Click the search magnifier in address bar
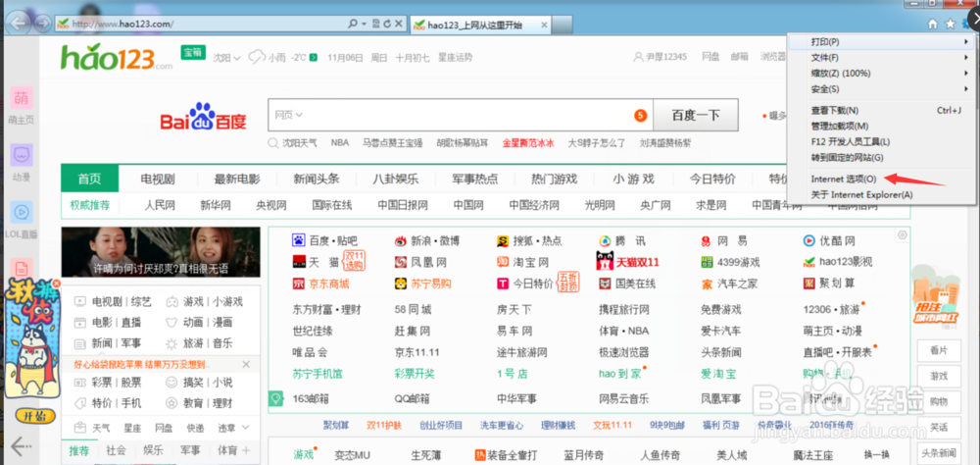Image resolution: width=980 pixels, height=465 pixels. pos(353,24)
